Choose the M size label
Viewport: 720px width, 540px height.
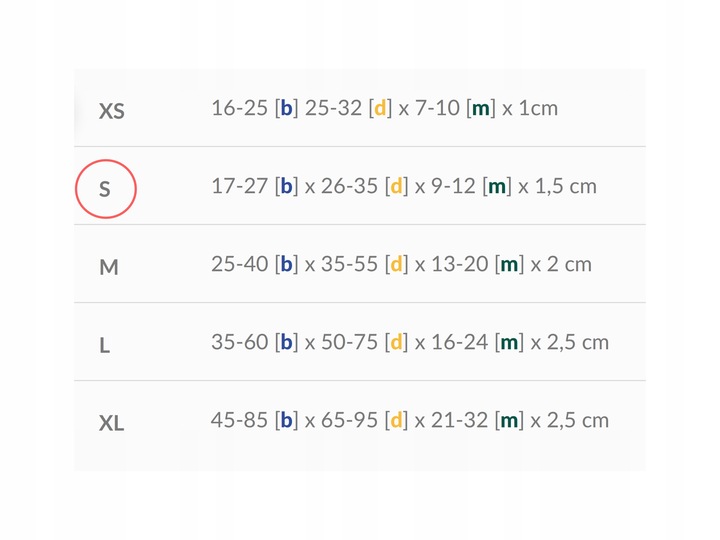tap(109, 267)
